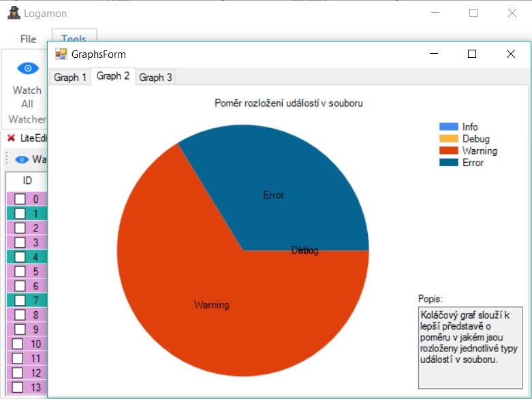Check the checkbox for row 1

point(20,214)
